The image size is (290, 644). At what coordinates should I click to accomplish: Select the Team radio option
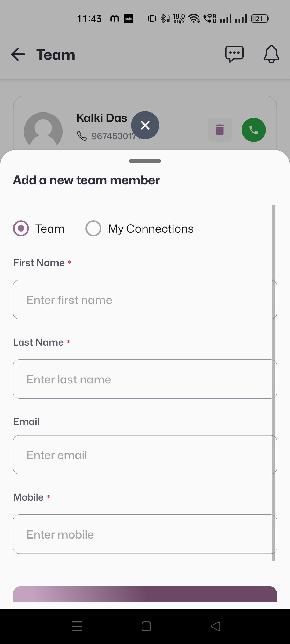click(21, 228)
